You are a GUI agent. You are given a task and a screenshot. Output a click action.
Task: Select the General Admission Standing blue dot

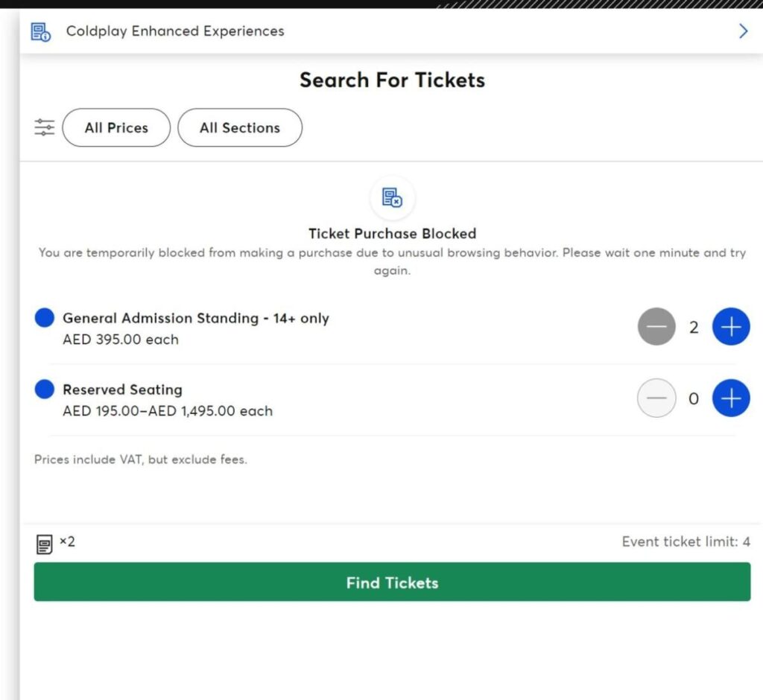(45, 319)
